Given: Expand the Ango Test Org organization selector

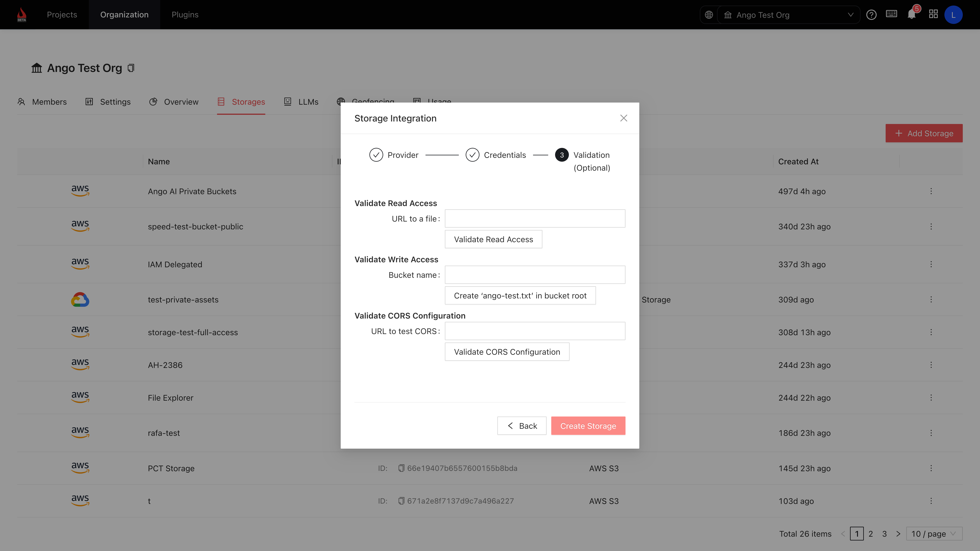Looking at the screenshot, I should 788,15.
